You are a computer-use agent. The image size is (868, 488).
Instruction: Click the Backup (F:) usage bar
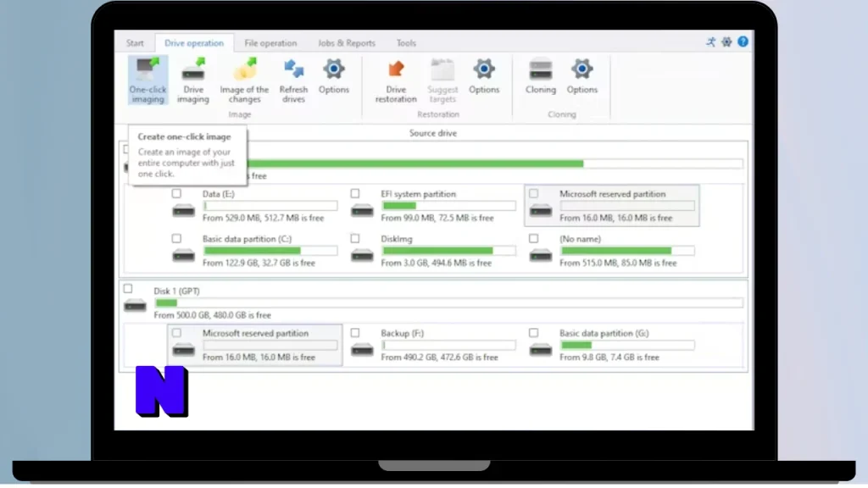pyautogui.click(x=449, y=346)
